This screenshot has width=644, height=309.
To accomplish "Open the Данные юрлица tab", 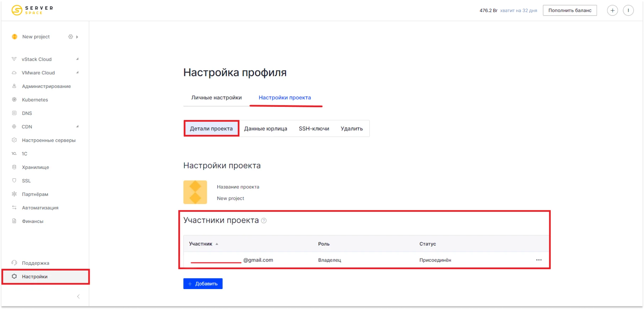I will click(x=266, y=129).
